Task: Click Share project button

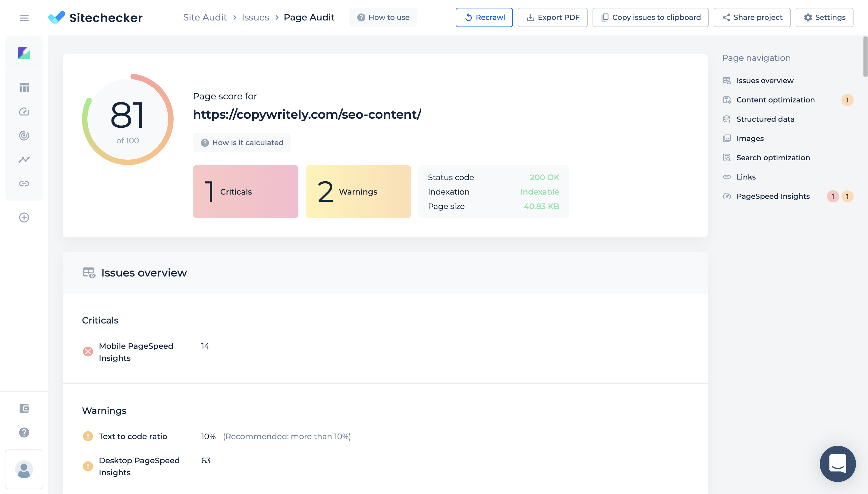Action: (x=752, y=17)
